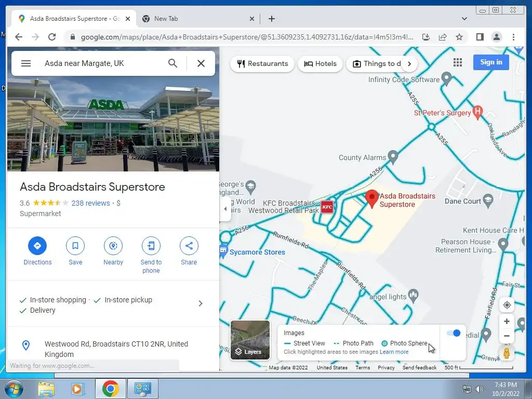The height and width of the screenshot is (399, 532).
Task: Select the St Peter's Surgery marker
Action: click(478, 112)
